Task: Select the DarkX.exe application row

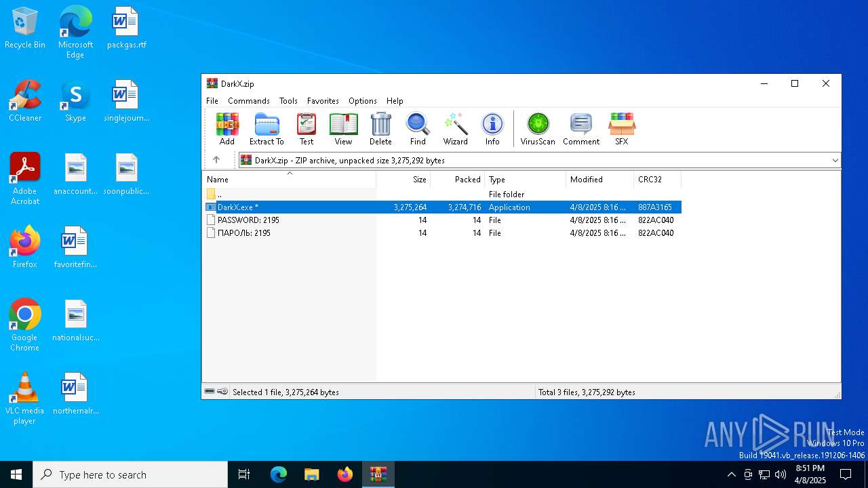Action: tap(443, 207)
